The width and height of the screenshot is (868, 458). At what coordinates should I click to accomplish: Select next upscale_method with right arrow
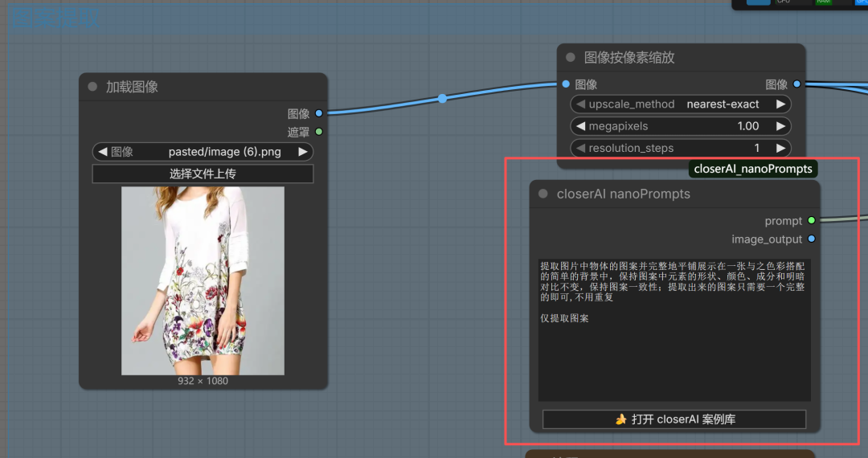pyautogui.click(x=780, y=104)
